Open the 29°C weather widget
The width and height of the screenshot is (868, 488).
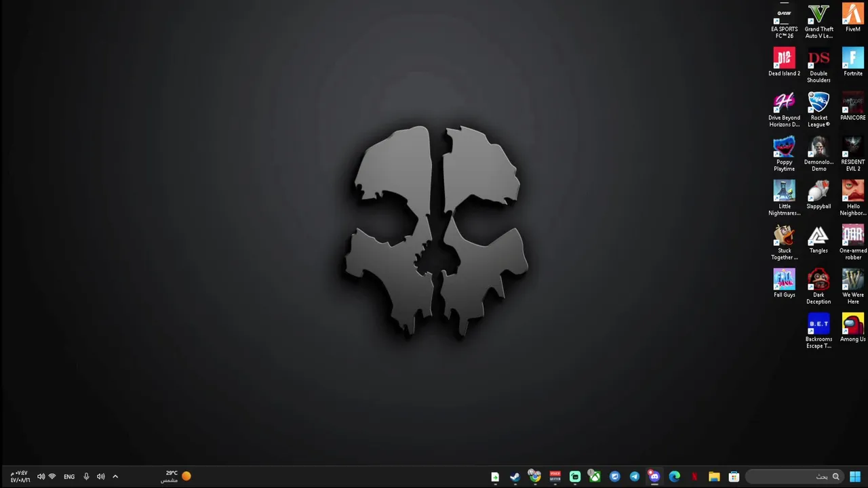[x=176, y=476]
